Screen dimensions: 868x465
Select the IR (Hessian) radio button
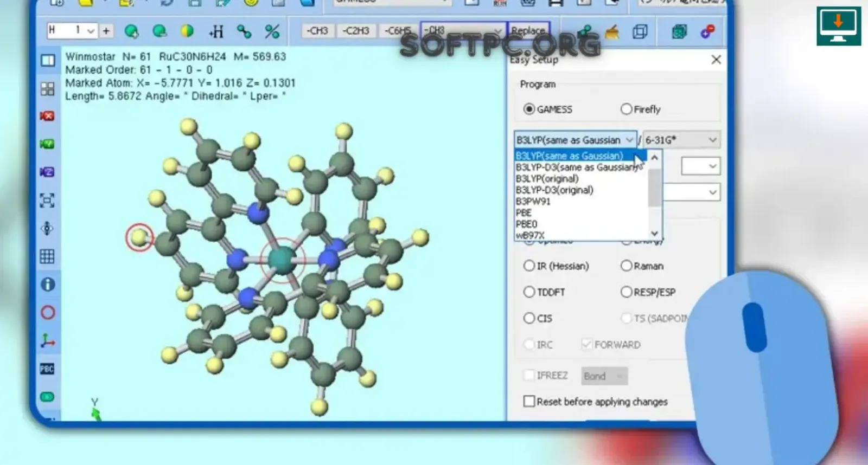pyautogui.click(x=529, y=266)
